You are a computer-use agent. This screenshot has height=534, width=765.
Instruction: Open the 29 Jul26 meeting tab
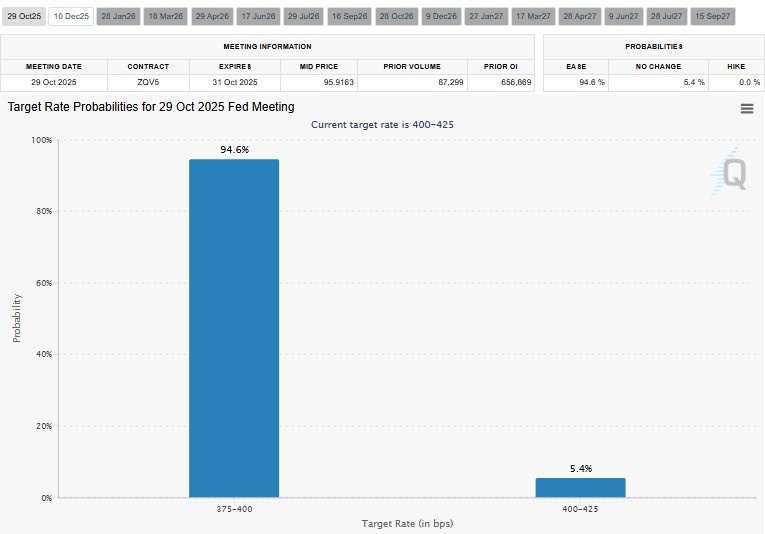tap(304, 16)
